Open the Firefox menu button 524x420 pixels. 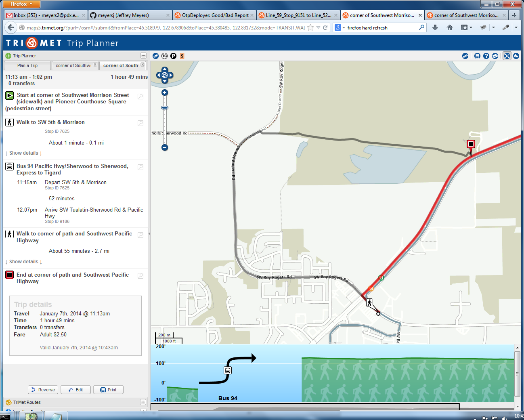pos(21,4)
